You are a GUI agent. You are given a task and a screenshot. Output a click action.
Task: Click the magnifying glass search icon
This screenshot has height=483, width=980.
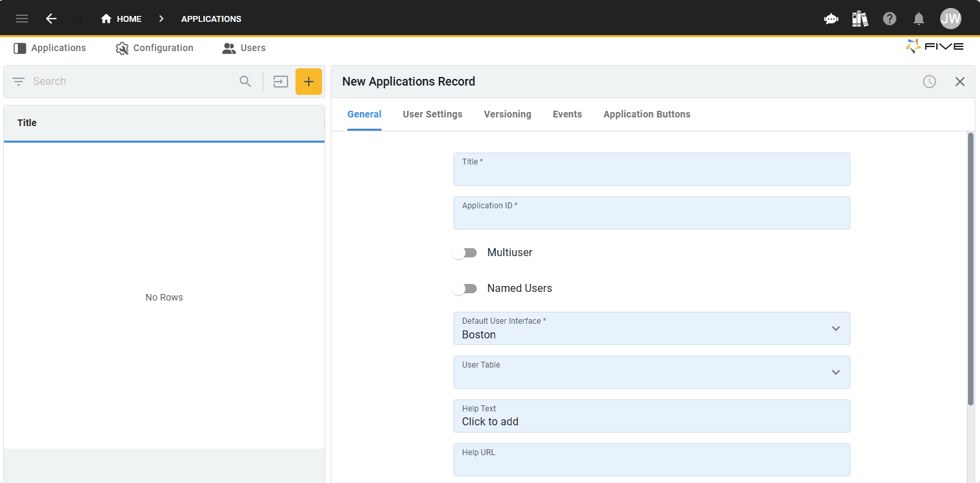(x=246, y=82)
